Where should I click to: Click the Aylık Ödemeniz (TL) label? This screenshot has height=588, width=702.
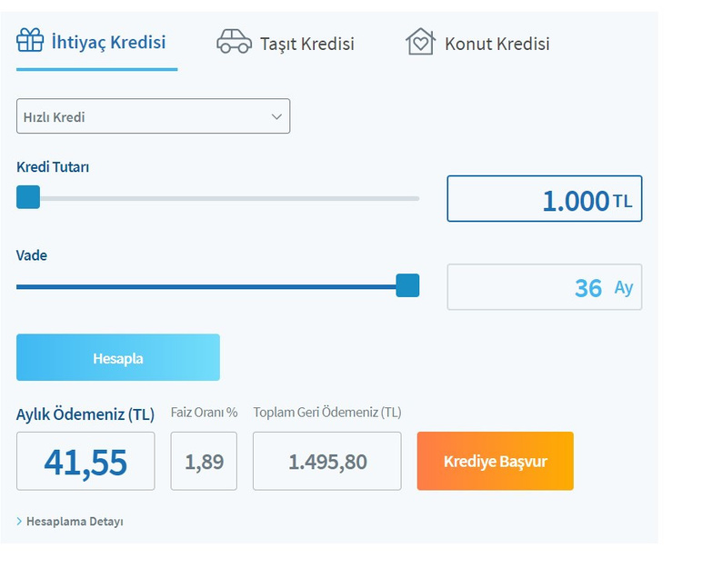pos(85,414)
